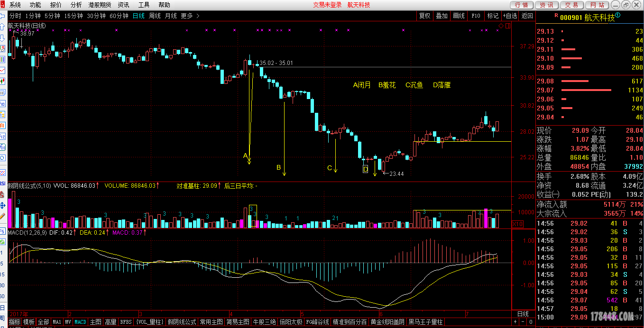
Task: Open the 分析 menu
Action: [76, 5]
